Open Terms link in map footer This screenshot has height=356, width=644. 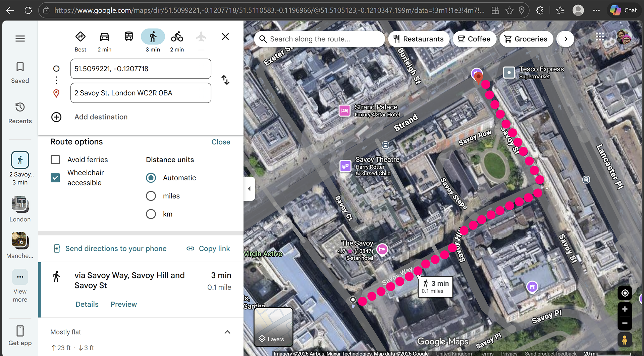coord(486,353)
